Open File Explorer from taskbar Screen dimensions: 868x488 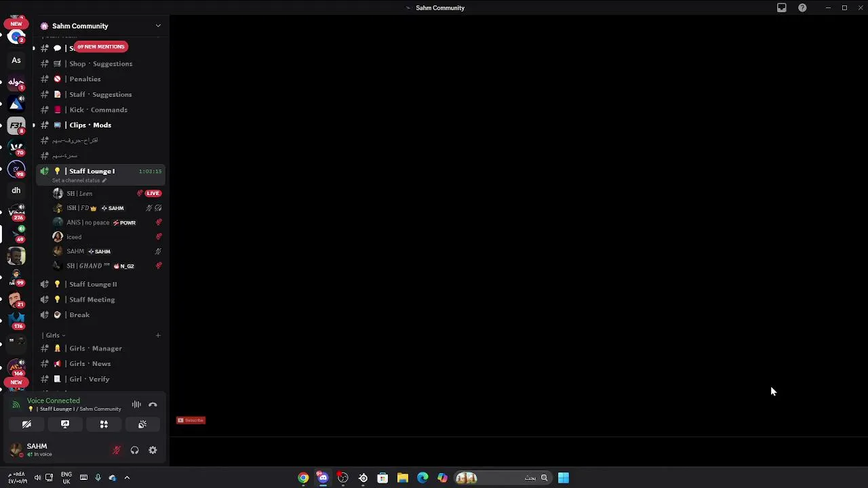(x=403, y=478)
